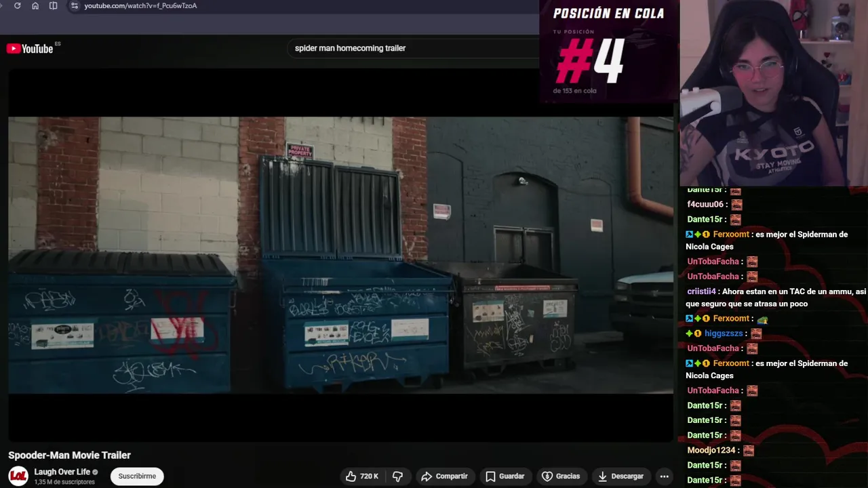Open the browser home page icon
This screenshot has height=488, width=868.
pos(35,5)
